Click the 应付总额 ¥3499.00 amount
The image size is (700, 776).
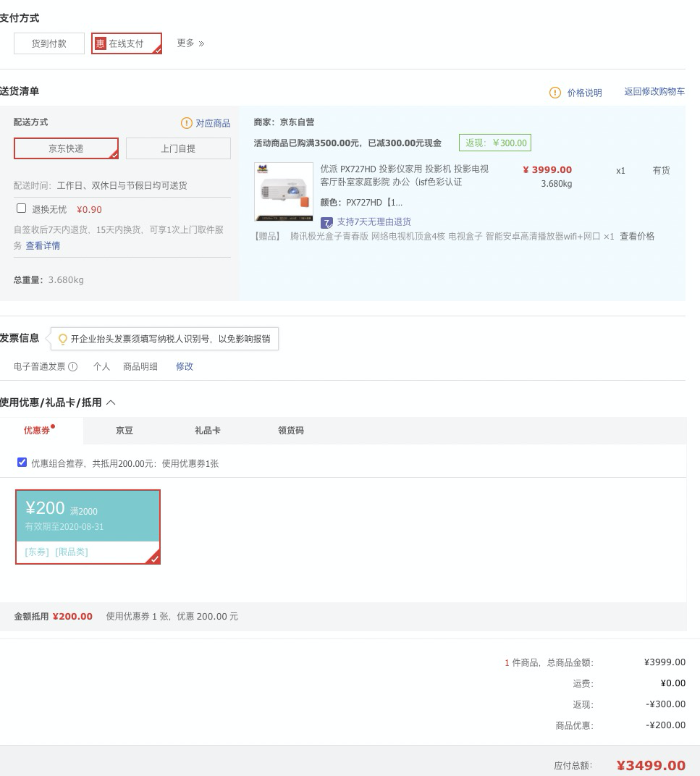coord(651,766)
